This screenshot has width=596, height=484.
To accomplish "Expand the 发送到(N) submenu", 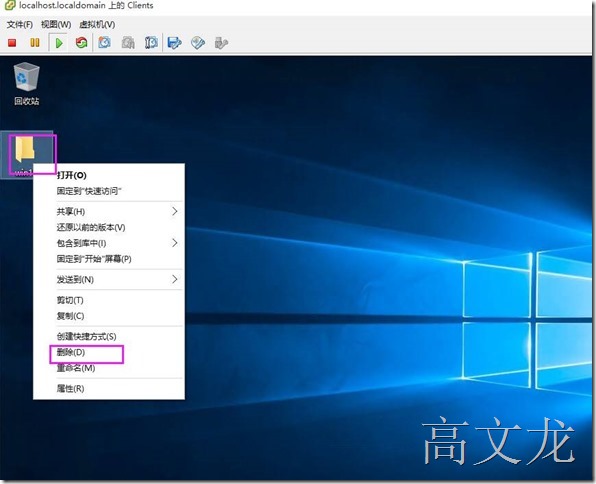I will coord(109,279).
